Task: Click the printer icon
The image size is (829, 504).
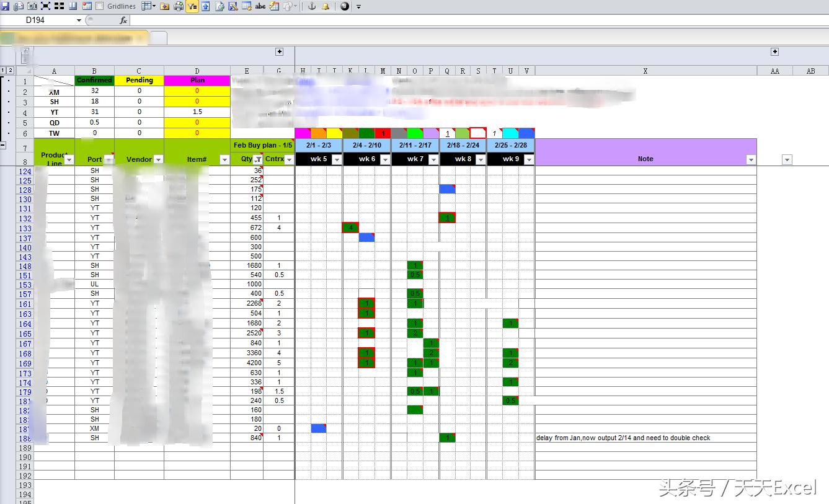Action: pyautogui.click(x=179, y=6)
